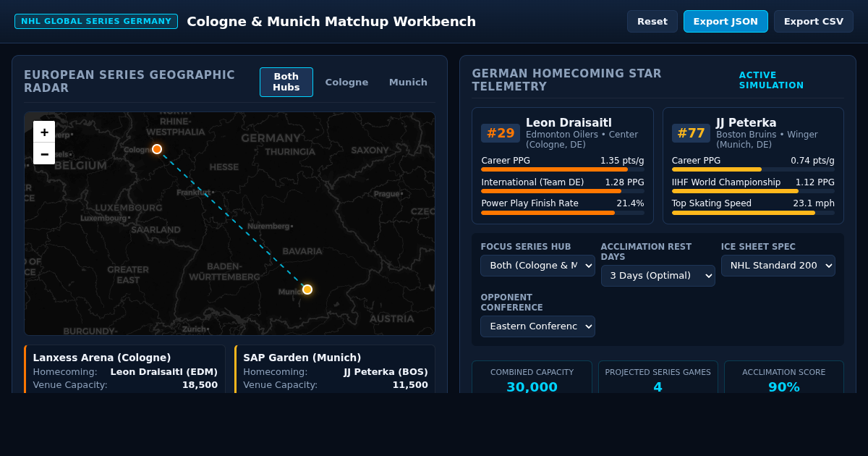The image size is (868, 456).
Task: Click the BAVARIA region label on map
Action: click(302, 251)
